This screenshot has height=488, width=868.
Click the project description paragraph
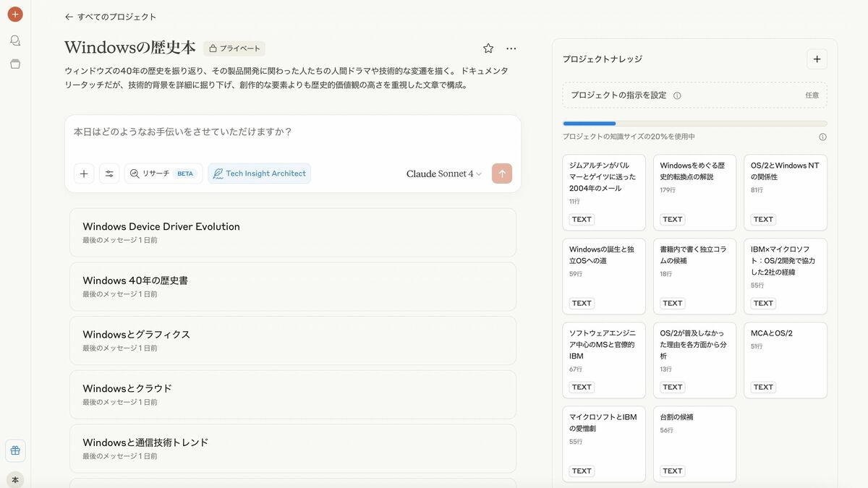(286, 78)
